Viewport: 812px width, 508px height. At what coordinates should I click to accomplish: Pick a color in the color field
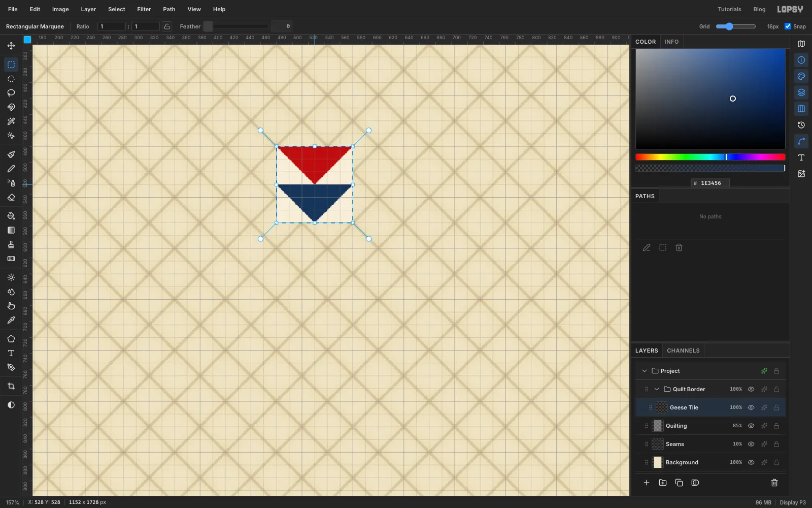(710, 99)
